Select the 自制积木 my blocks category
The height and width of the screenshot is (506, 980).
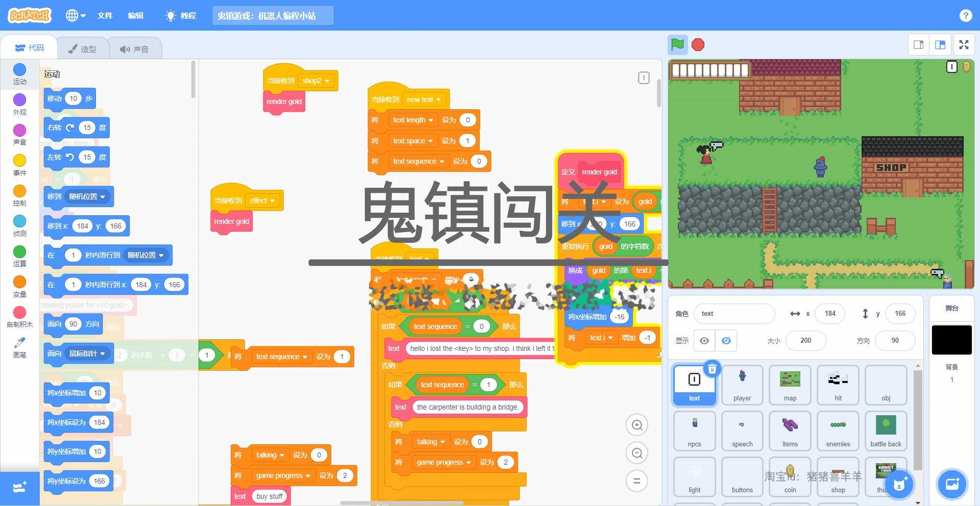[x=19, y=317]
